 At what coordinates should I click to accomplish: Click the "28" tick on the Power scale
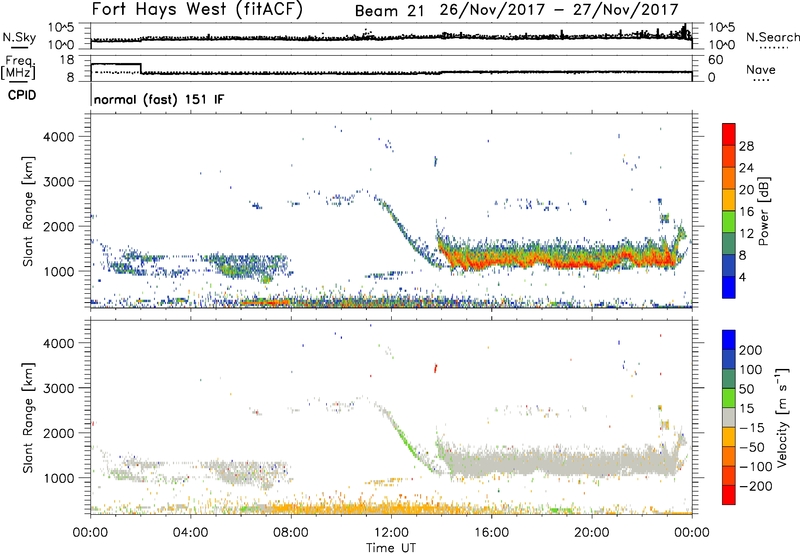pos(746,146)
